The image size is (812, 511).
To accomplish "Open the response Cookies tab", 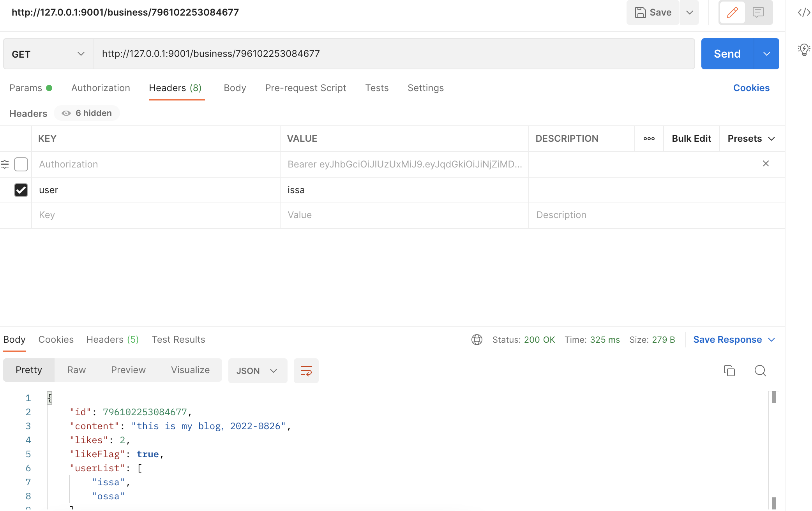I will [x=56, y=340].
